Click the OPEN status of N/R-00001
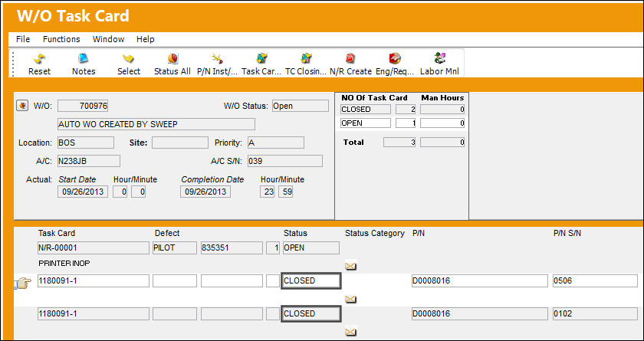Screen dimensions: 644x341 point(311,248)
